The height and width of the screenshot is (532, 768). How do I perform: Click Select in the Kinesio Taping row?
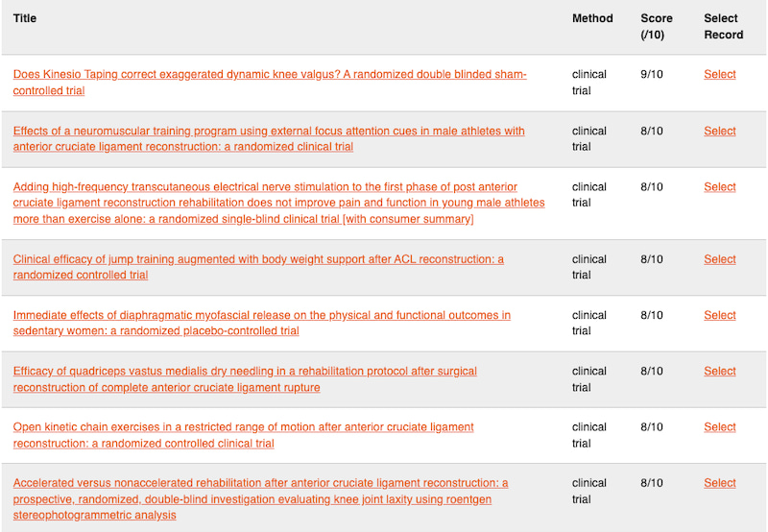[719, 74]
